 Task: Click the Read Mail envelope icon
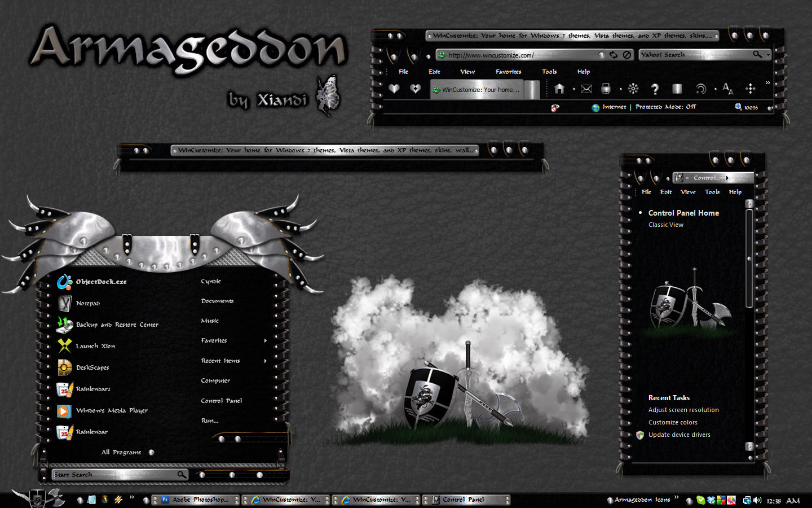586,89
